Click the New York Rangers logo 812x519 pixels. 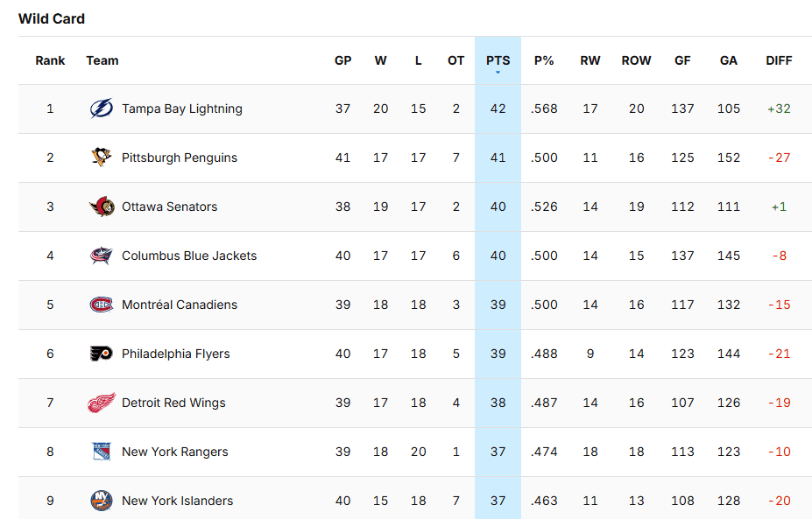(x=102, y=452)
